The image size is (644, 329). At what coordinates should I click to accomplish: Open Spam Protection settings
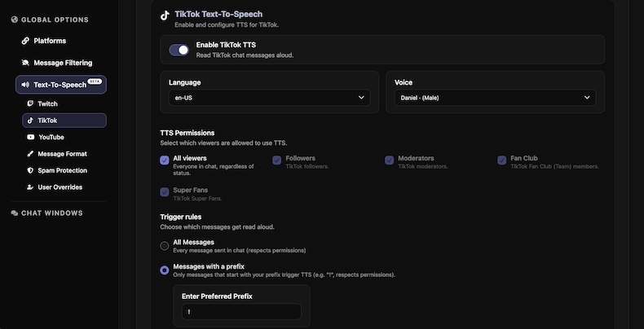(63, 170)
